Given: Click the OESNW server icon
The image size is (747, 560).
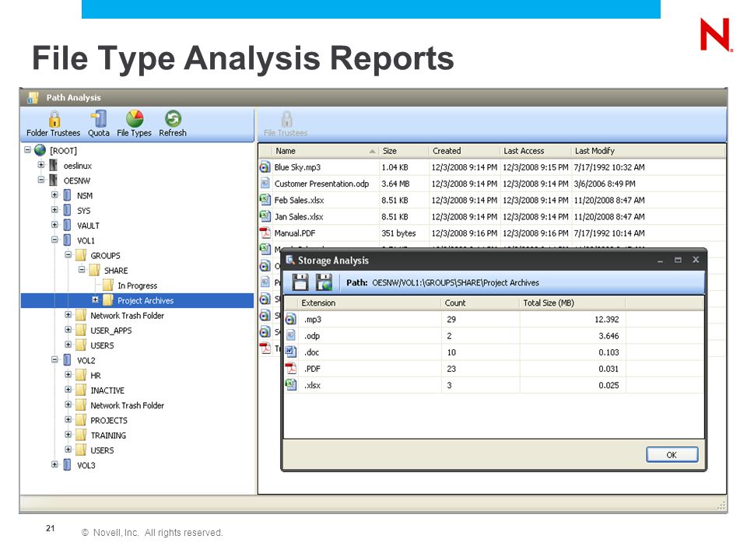Looking at the screenshot, I should click(x=54, y=180).
